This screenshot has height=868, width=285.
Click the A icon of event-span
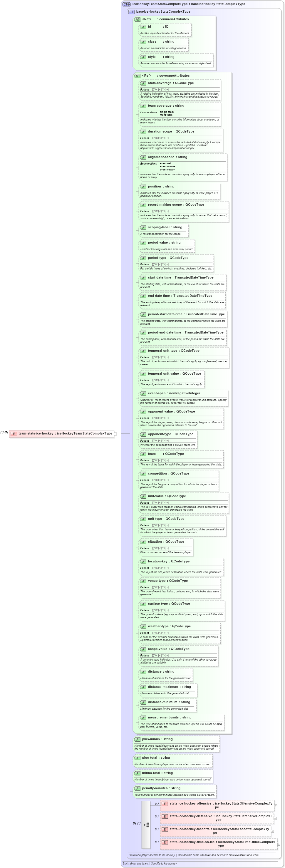[143, 393]
